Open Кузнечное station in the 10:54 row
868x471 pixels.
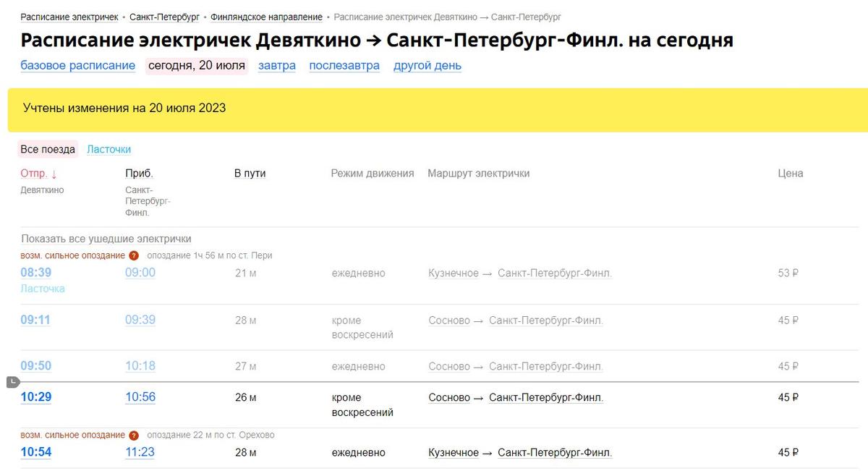click(454, 453)
